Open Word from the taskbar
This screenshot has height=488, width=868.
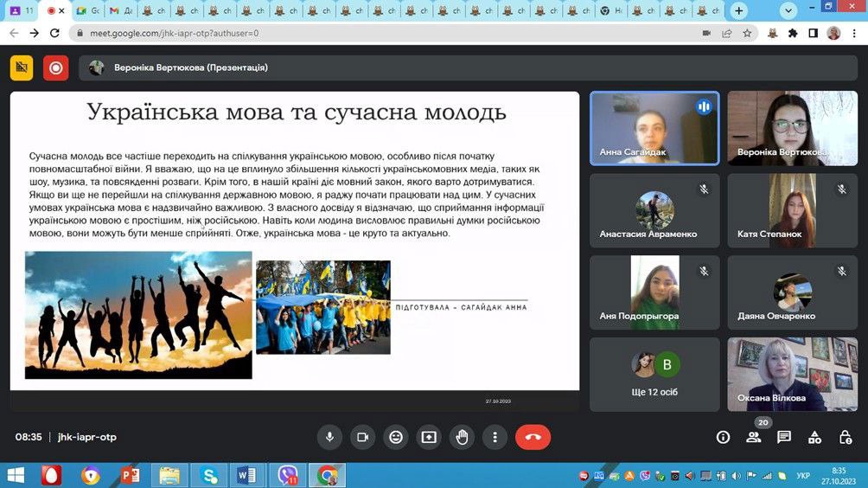246,475
